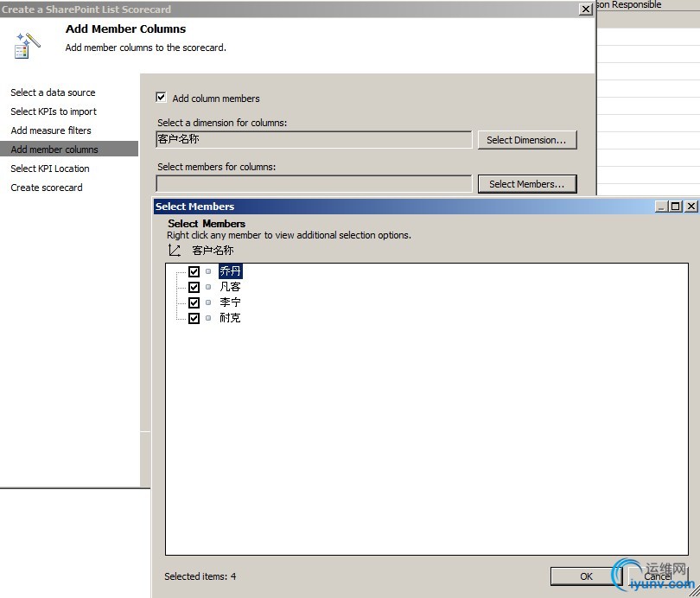
Task: Maximize the Select Members dialog
Action: 676,207
